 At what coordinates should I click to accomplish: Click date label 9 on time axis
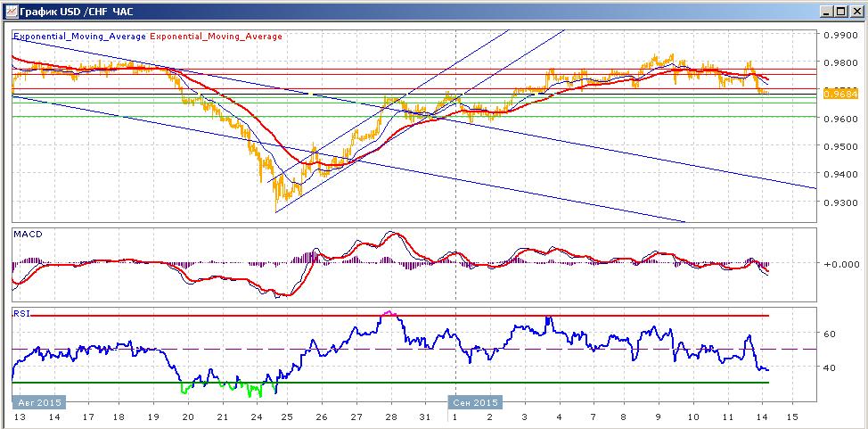(x=659, y=417)
